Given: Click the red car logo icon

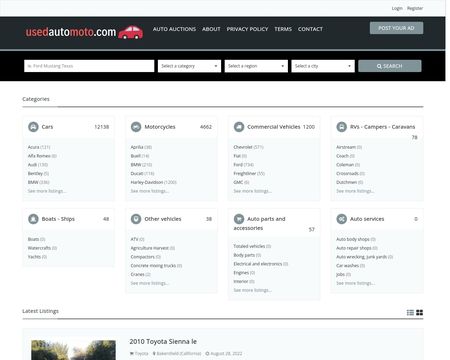Looking at the screenshot, I should pos(131,32).
